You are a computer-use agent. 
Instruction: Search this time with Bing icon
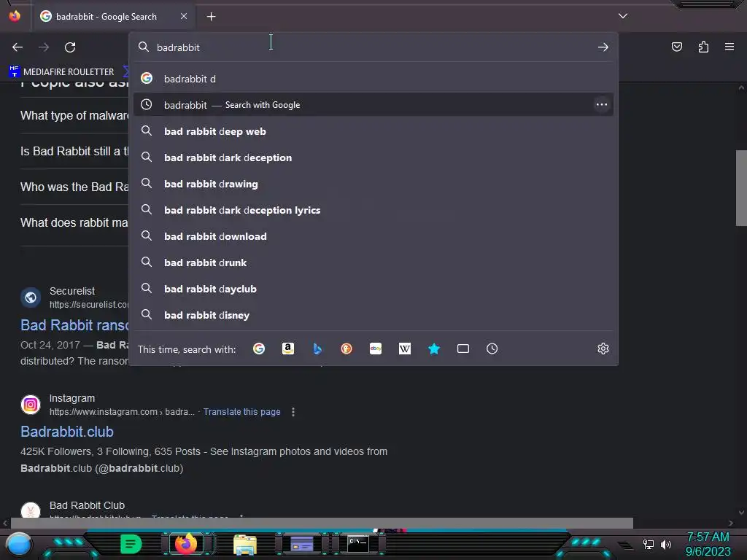pyautogui.click(x=317, y=349)
